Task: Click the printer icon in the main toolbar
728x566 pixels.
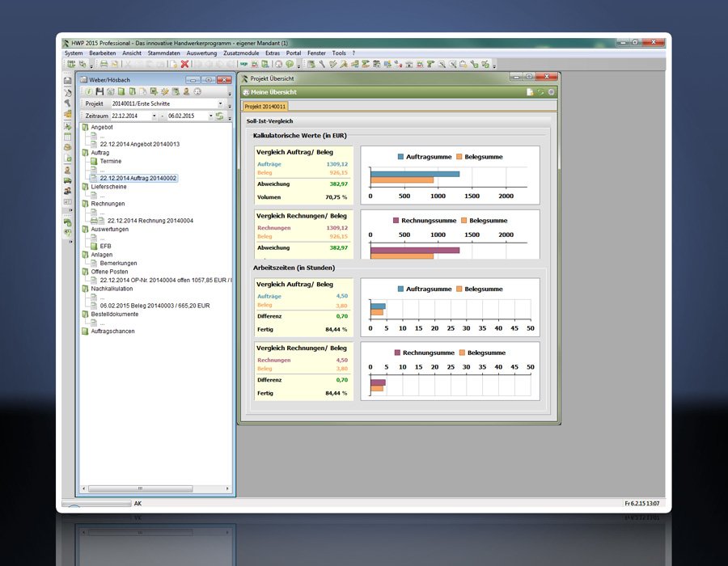Action: coord(104,63)
